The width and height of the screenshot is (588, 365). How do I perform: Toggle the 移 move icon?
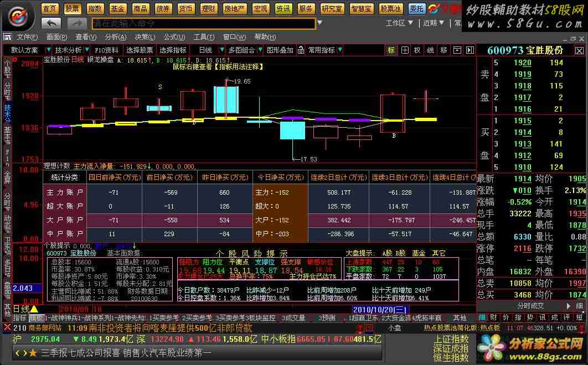pyautogui.click(x=443, y=50)
